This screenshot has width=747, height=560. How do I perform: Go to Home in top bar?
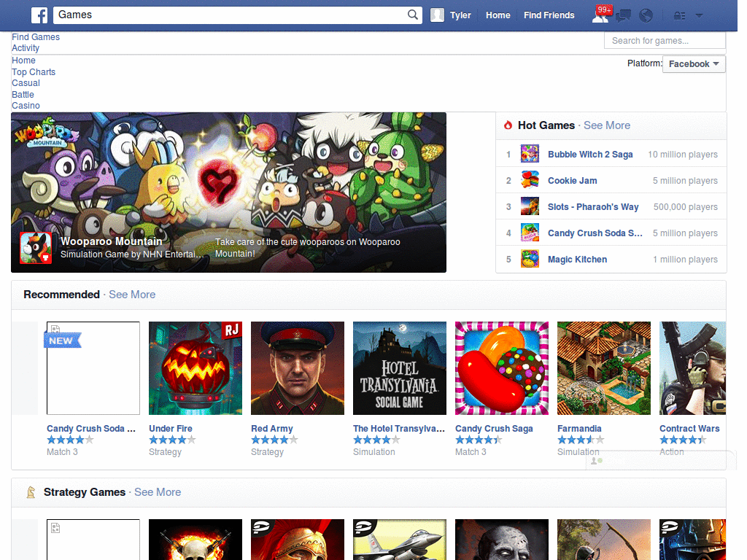(x=498, y=15)
